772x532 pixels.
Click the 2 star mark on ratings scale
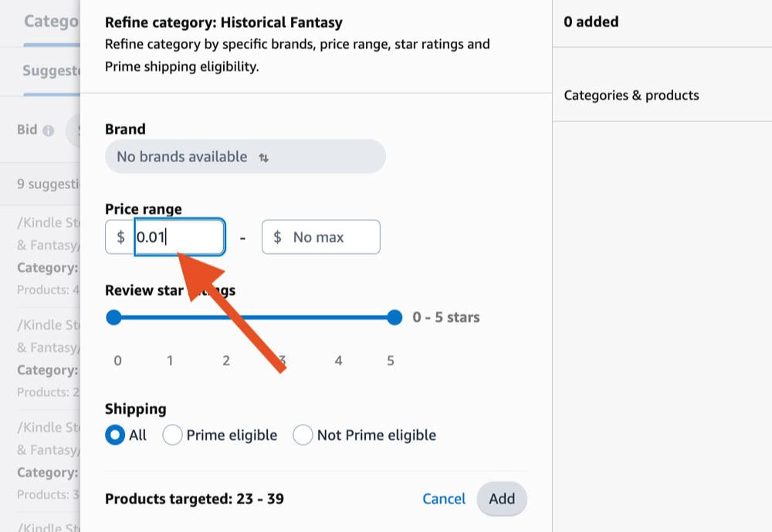click(226, 361)
